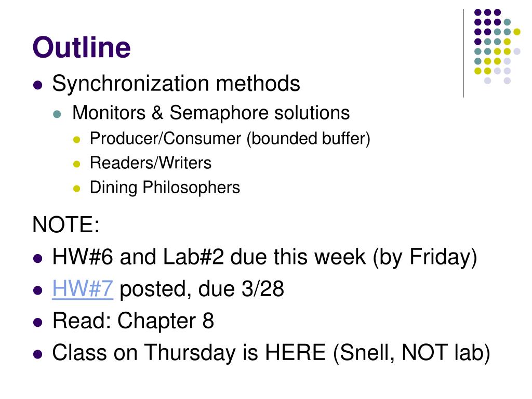This screenshot has height=399, width=532.
Task: Click the teal bullet beside Monitors line
Action: coord(57,114)
